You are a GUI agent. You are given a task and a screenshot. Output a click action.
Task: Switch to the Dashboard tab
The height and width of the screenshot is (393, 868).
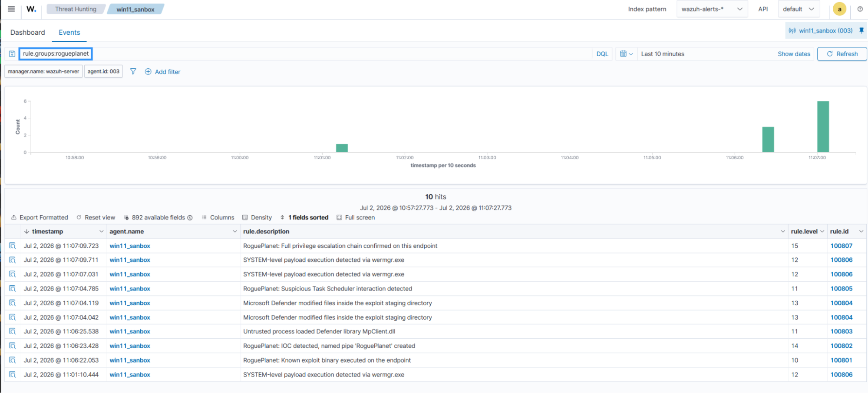pos(28,33)
